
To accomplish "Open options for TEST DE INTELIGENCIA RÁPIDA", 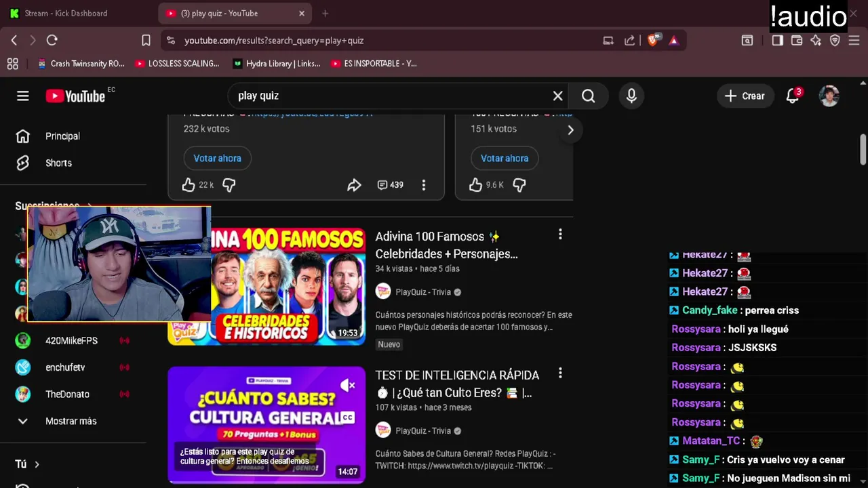I will tap(560, 373).
